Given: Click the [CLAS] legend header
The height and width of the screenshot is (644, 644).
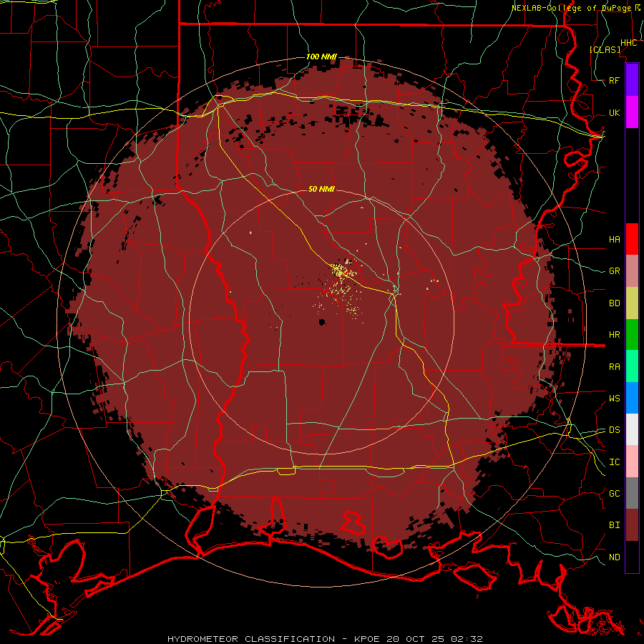Looking at the screenshot, I should (x=605, y=49).
